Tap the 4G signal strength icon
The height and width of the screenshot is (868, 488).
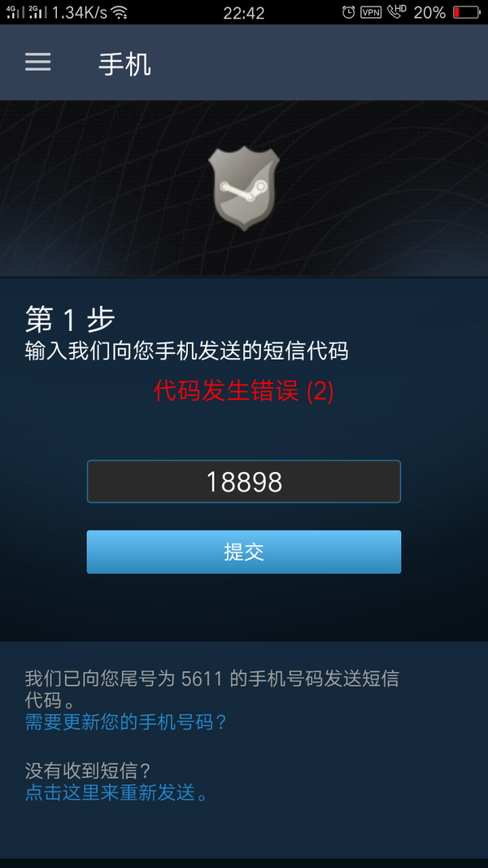point(15,11)
